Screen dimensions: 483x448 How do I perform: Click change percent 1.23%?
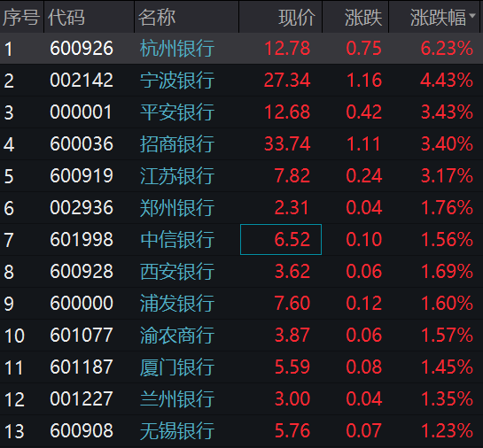coord(447,431)
